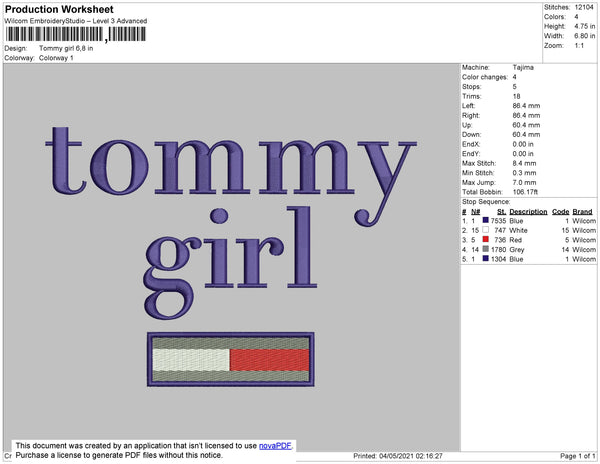Select the Max Jump value '7.0 mm'

pos(524,182)
